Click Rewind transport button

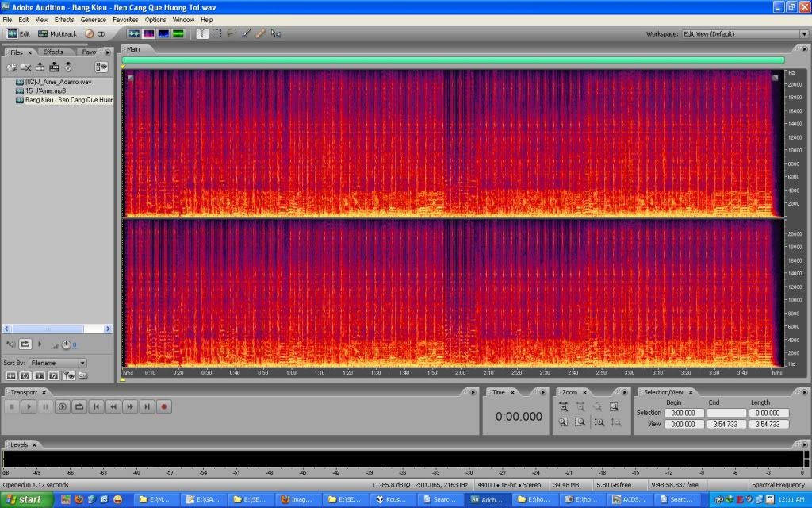[x=113, y=407]
